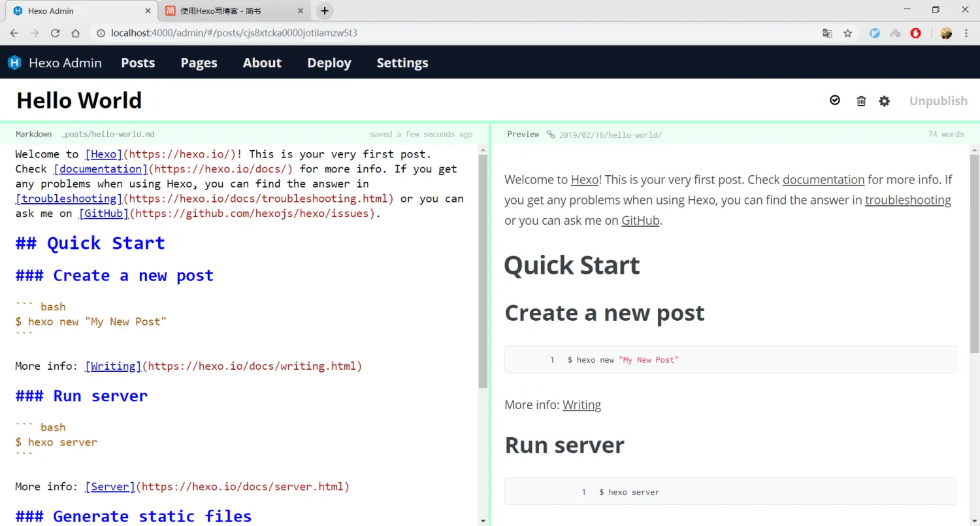Open the Pages menu
This screenshot has width=980, height=526.
tap(199, 63)
